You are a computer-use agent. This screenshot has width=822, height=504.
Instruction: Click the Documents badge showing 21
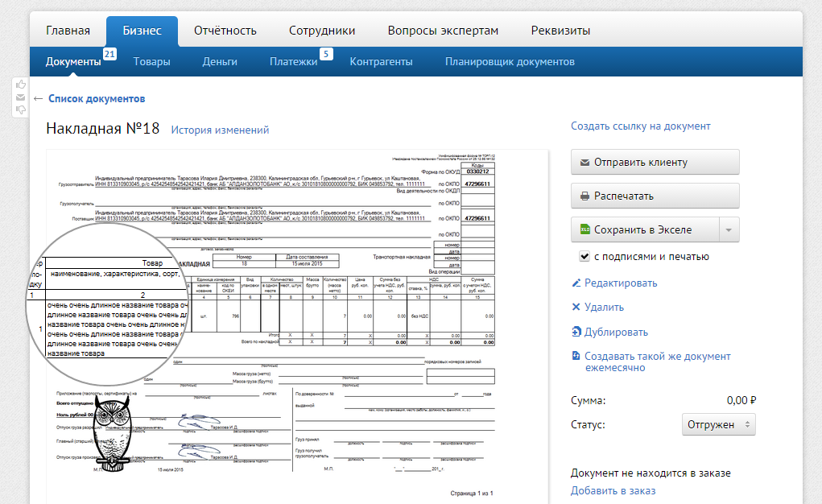(x=109, y=53)
